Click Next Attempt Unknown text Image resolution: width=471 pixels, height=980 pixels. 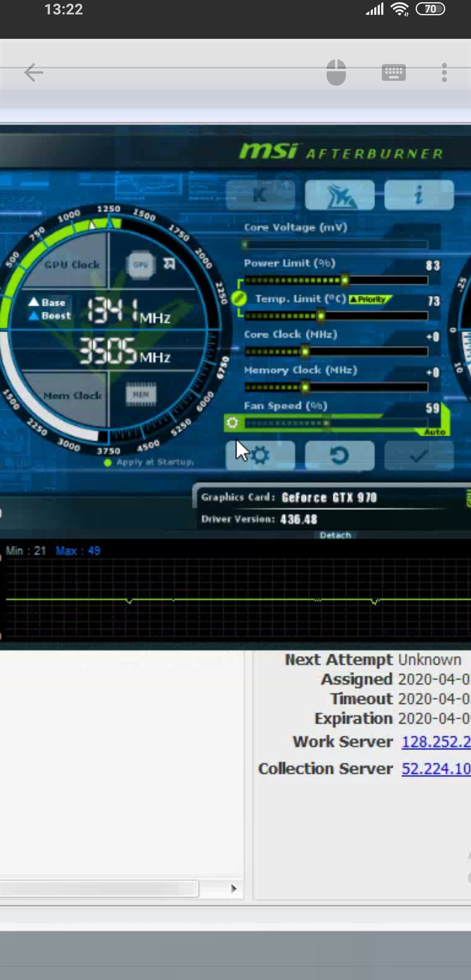[373, 660]
